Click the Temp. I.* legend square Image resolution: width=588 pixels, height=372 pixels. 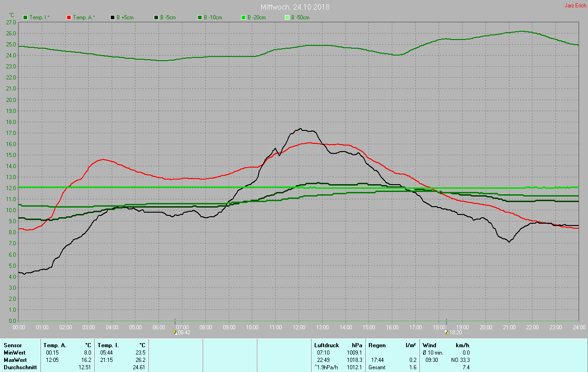(25, 17)
